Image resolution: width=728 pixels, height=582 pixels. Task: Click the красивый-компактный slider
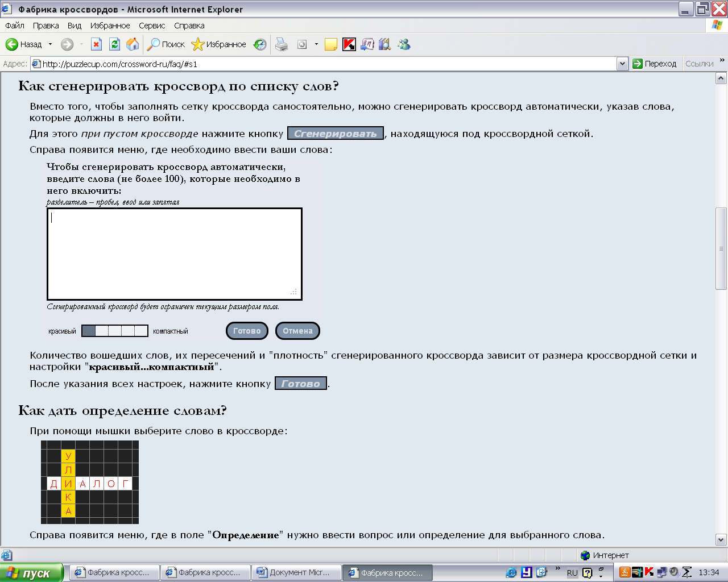[x=115, y=331]
